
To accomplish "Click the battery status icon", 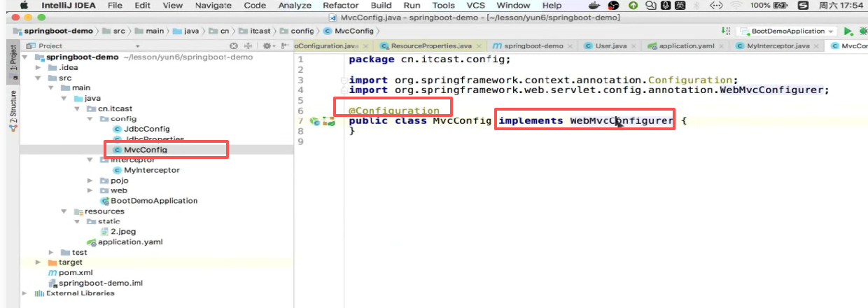I will click(x=780, y=5).
